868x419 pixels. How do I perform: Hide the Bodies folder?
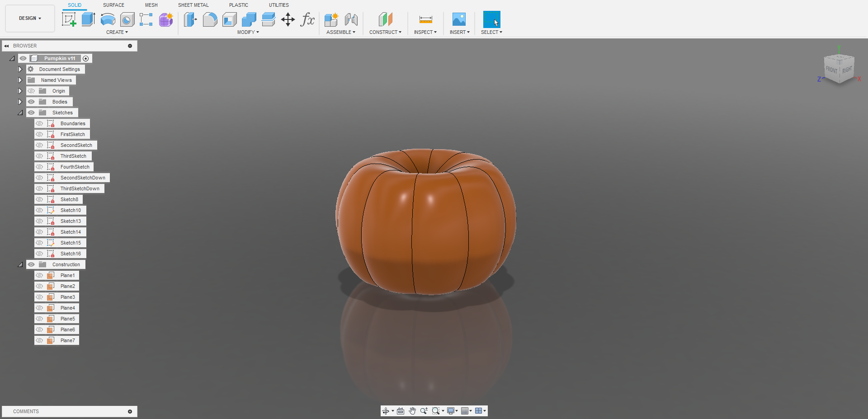click(x=31, y=102)
